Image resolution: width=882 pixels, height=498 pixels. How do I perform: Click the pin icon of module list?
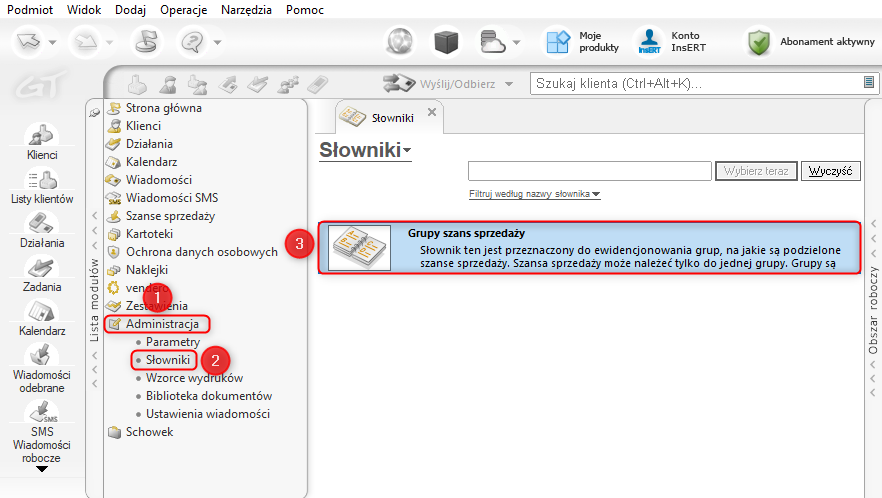94,113
